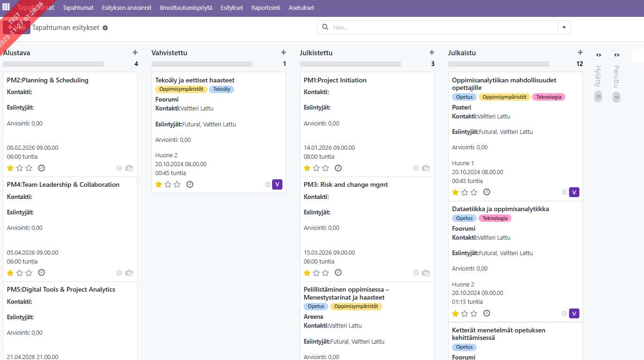Viewport: 644px width, 360px height.
Task: Open the activity clock on PM2:Planning & Scheduling
Action: (x=41, y=168)
